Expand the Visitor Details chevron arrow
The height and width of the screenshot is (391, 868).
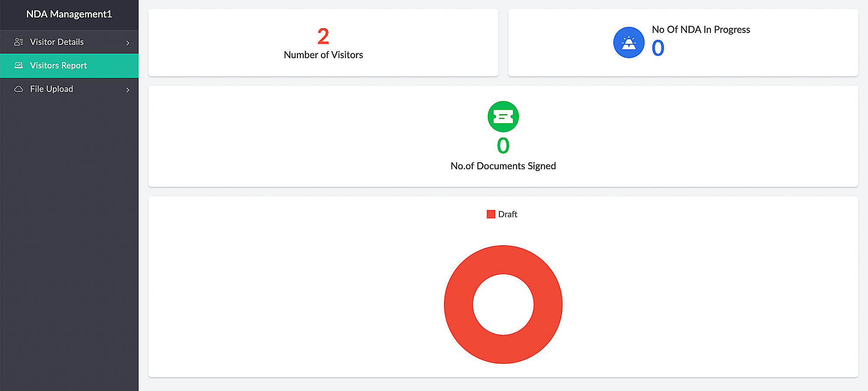128,43
